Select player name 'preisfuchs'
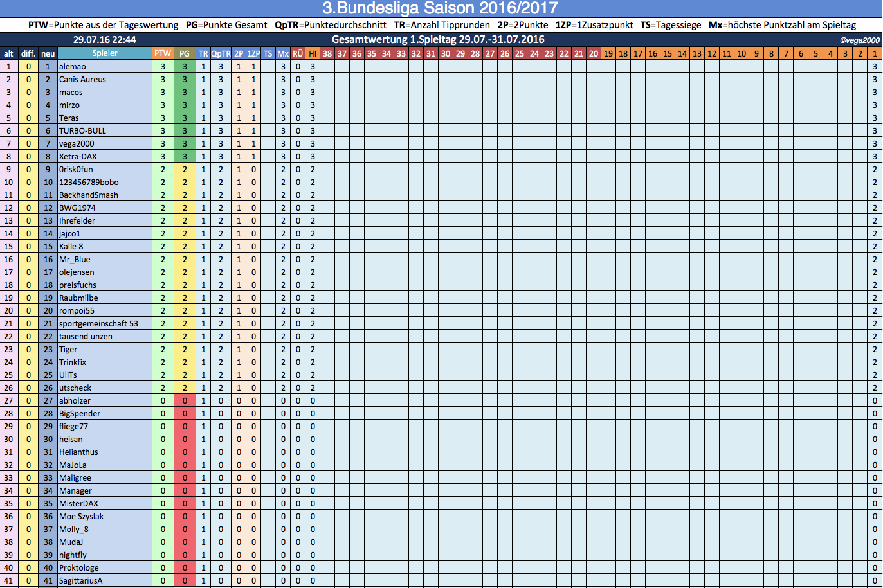Screen dimensions: 883x588 click(78, 285)
